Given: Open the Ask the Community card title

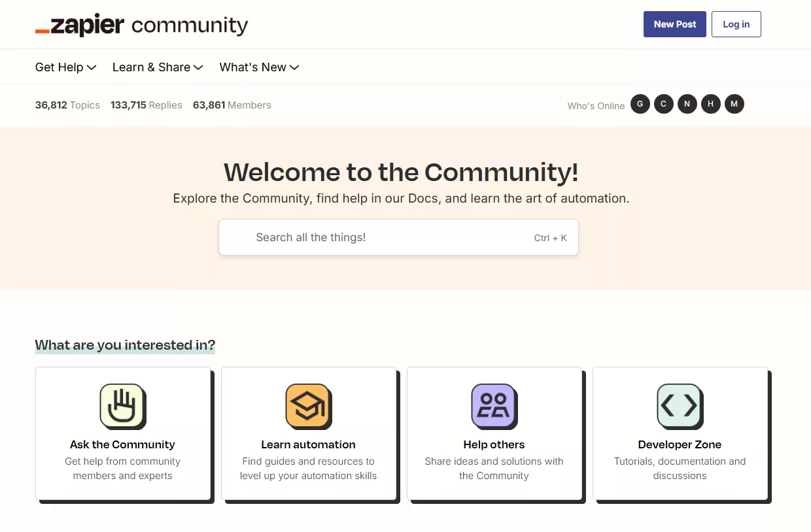Looking at the screenshot, I should tap(122, 444).
